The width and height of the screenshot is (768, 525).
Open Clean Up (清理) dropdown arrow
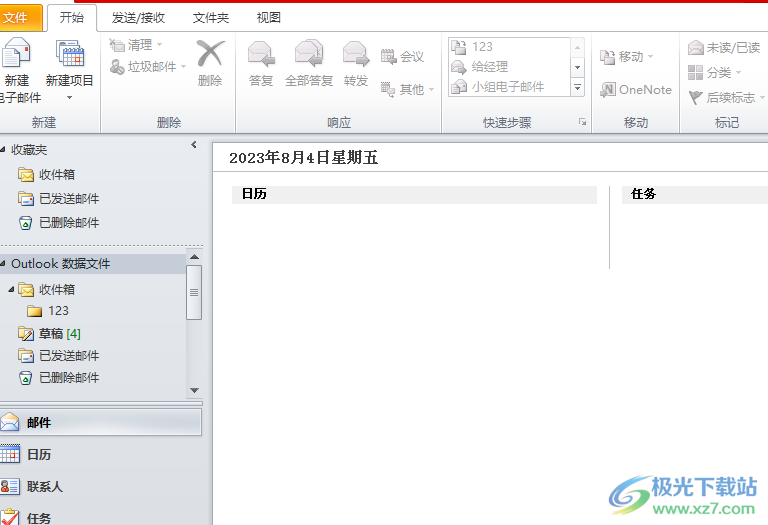(x=160, y=45)
